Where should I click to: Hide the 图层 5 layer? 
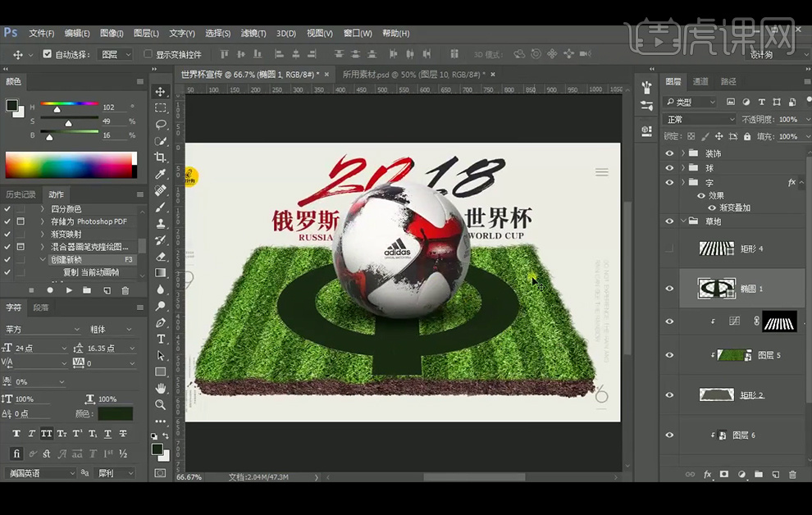click(669, 355)
